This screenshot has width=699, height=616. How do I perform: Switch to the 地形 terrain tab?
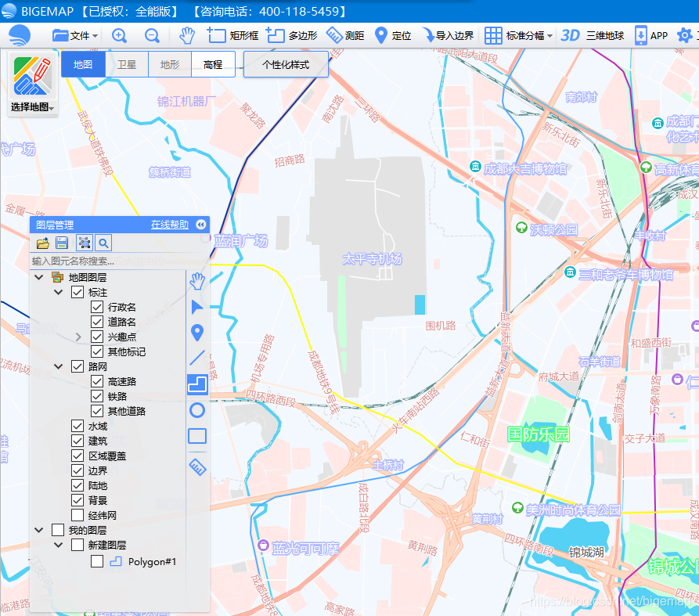(x=170, y=65)
